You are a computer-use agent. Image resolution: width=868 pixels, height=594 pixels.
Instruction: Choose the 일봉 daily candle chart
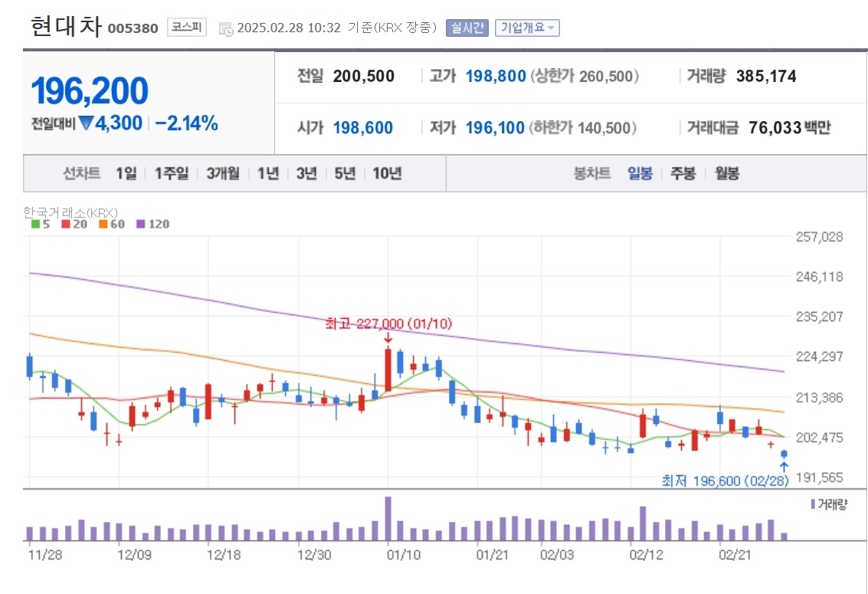[x=640, y=174]
